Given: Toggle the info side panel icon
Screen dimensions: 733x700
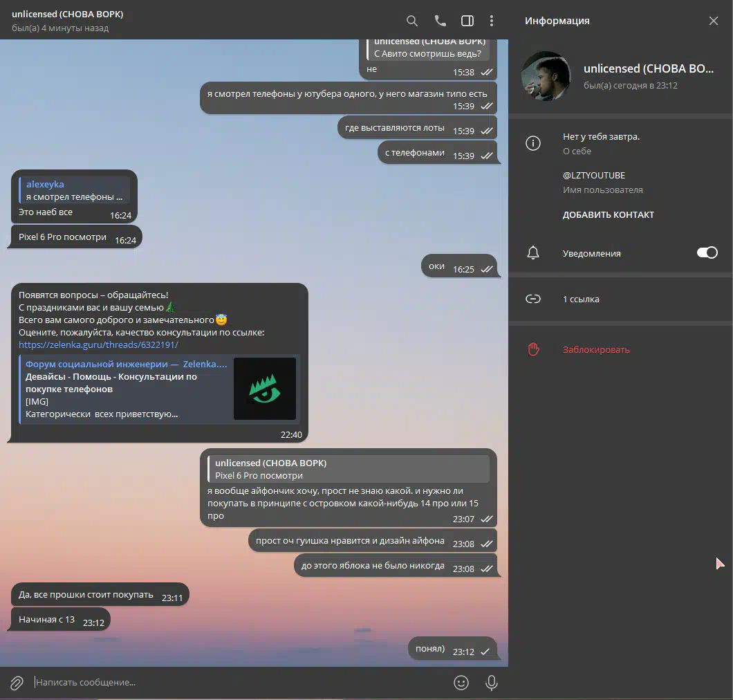Looking at the screenshot, I should pos(467,21).
